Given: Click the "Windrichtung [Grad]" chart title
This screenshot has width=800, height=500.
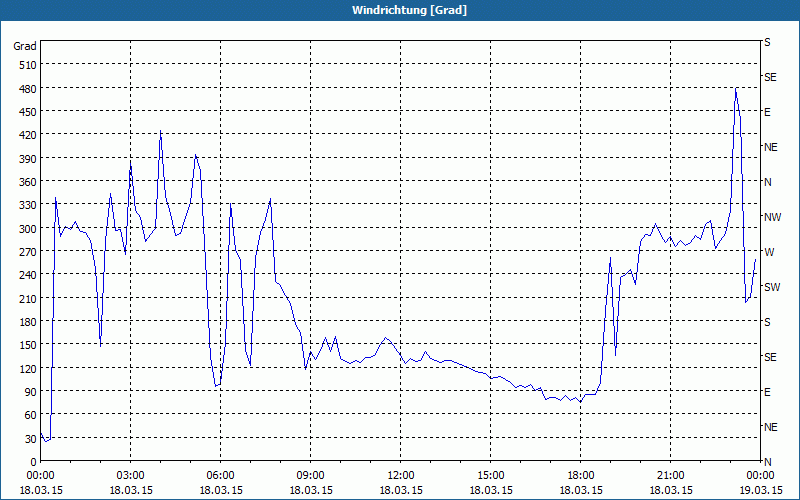Looking at the screenshot, I should pos(409,10).
